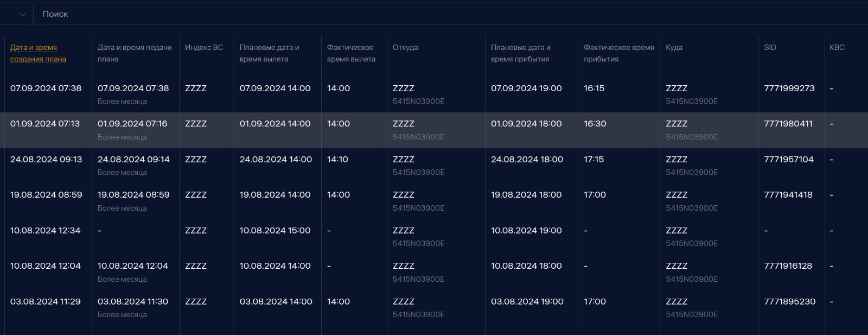Viewport: 868px width, 335px height.
Task: Click the Фактическое время прибытия header
Action: pyautogui.click(x=619, y=53)
